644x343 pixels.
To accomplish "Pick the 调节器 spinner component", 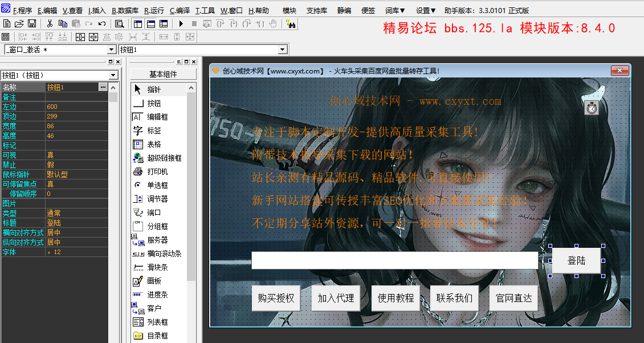I will pos(159,199).
